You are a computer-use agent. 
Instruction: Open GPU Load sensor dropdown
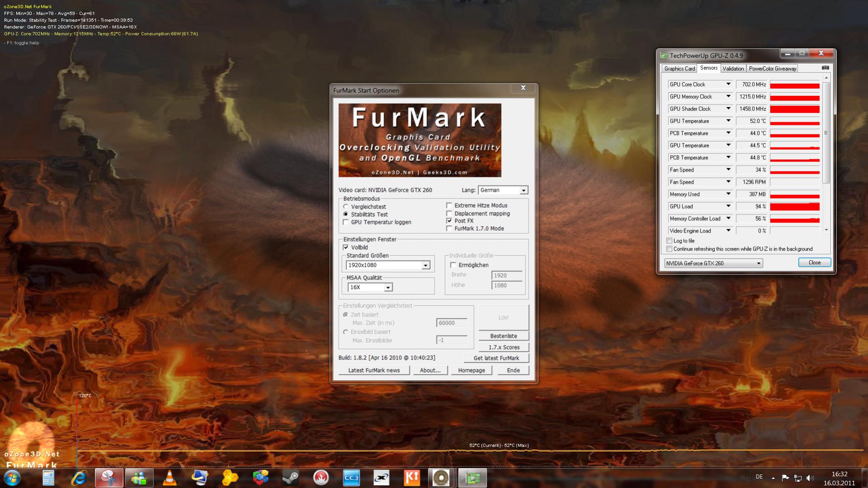(728, 206)
